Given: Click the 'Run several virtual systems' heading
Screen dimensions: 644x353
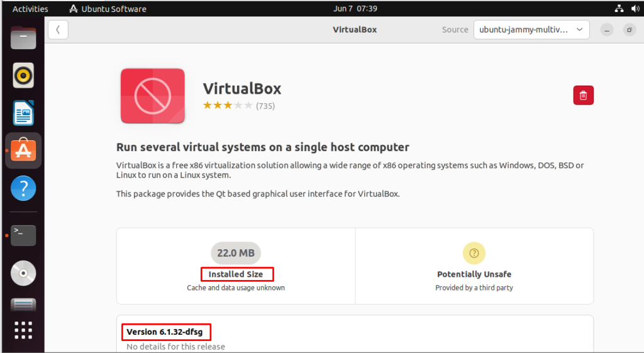Looking at the screenshot, I should 263,147.
